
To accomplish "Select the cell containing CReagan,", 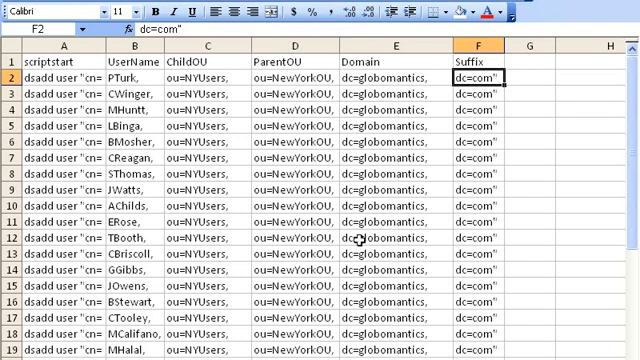I will (x=135, y=158).
